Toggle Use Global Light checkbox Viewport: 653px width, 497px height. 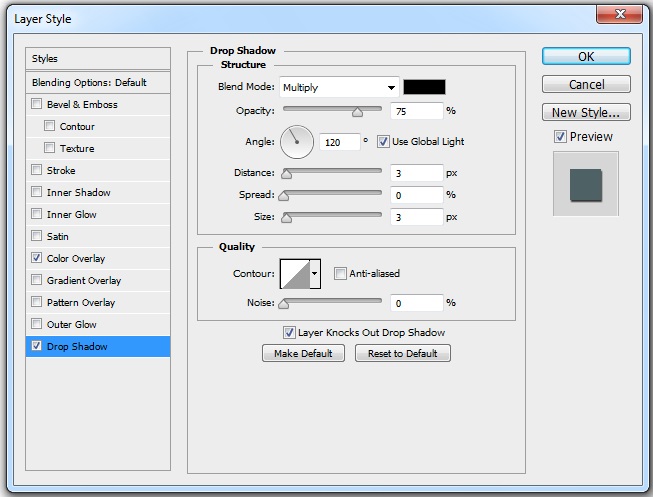[383, 142]
